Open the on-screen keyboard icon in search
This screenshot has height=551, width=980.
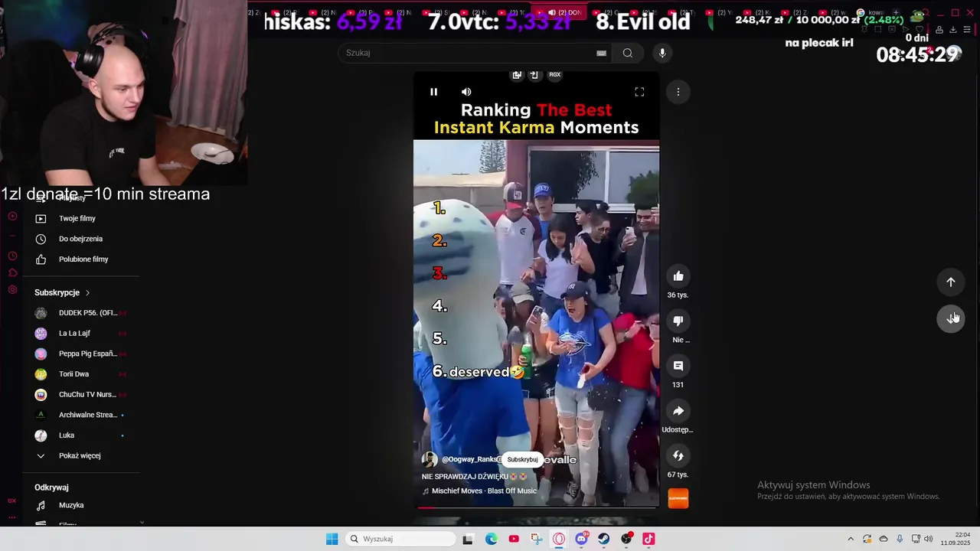[601, 53]
